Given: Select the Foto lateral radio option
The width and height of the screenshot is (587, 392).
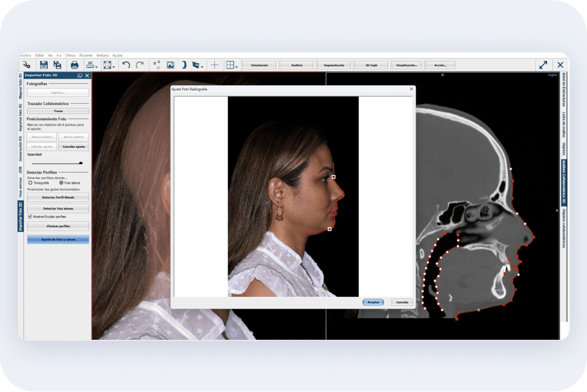Looking at the screenshot, I should [x=62, y=183].
